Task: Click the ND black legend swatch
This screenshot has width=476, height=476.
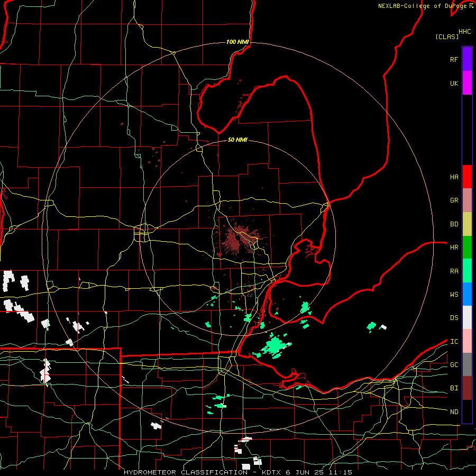Action: click(467, 411)
